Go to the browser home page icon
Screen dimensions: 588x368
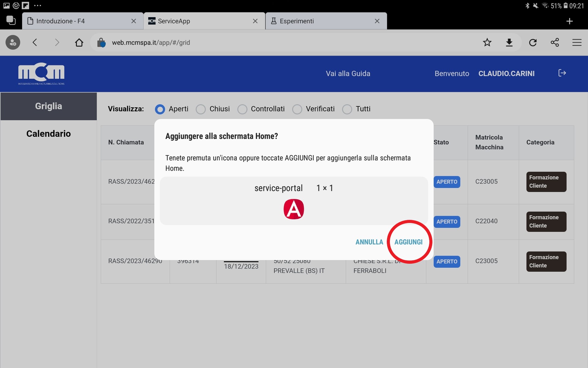[x=79, y=42]
